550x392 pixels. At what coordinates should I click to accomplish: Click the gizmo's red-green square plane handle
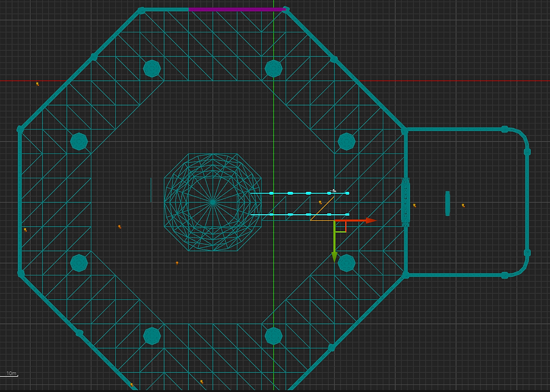pyautogui.click(x=341, y=227)
